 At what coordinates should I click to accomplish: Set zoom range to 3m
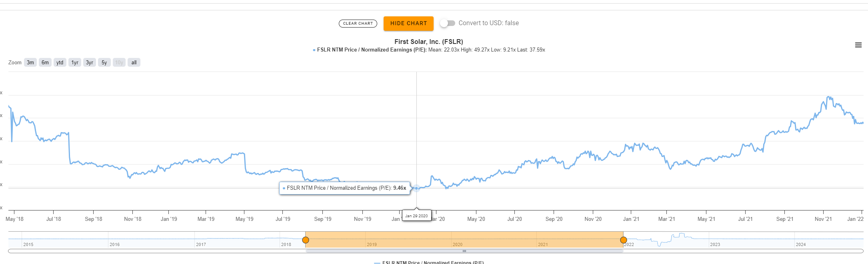coord(30,62)
